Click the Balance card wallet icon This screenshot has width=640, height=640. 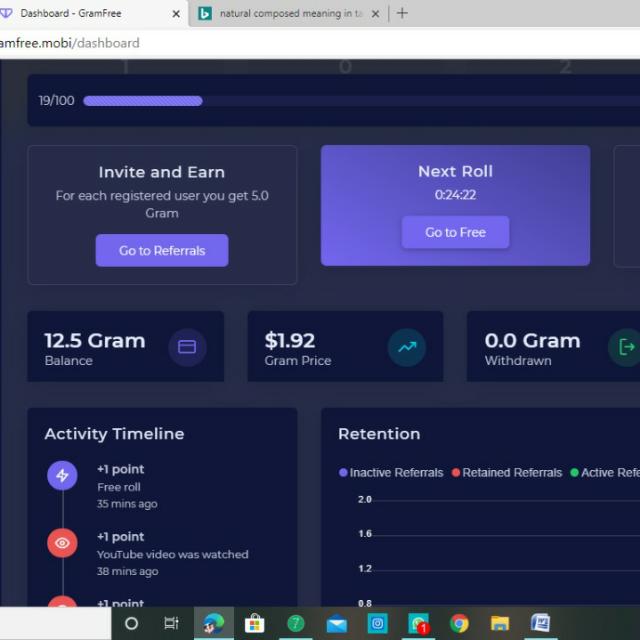point(187,347)
